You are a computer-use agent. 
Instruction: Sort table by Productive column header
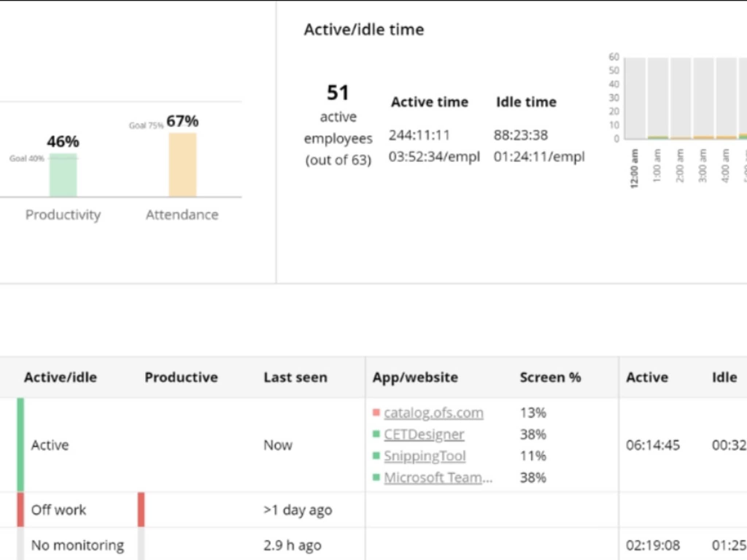(181, 377)
